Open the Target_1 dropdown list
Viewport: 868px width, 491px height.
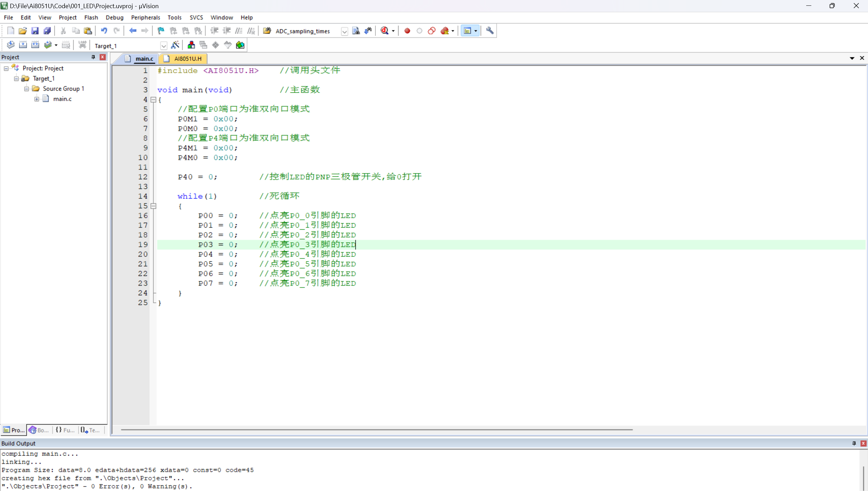pyautogui.click(x=164, y=46)
